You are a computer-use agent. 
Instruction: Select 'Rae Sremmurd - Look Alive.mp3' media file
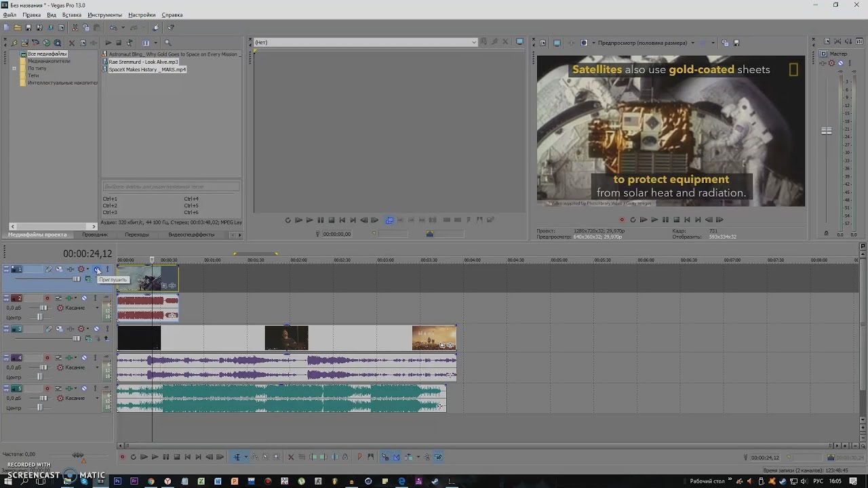coord(143,62)
